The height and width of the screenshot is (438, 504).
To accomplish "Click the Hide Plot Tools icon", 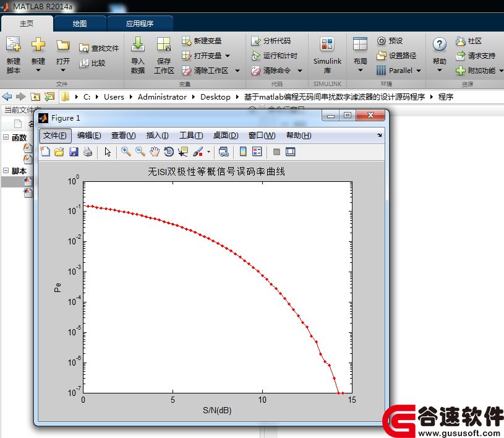I will point(276,152).
